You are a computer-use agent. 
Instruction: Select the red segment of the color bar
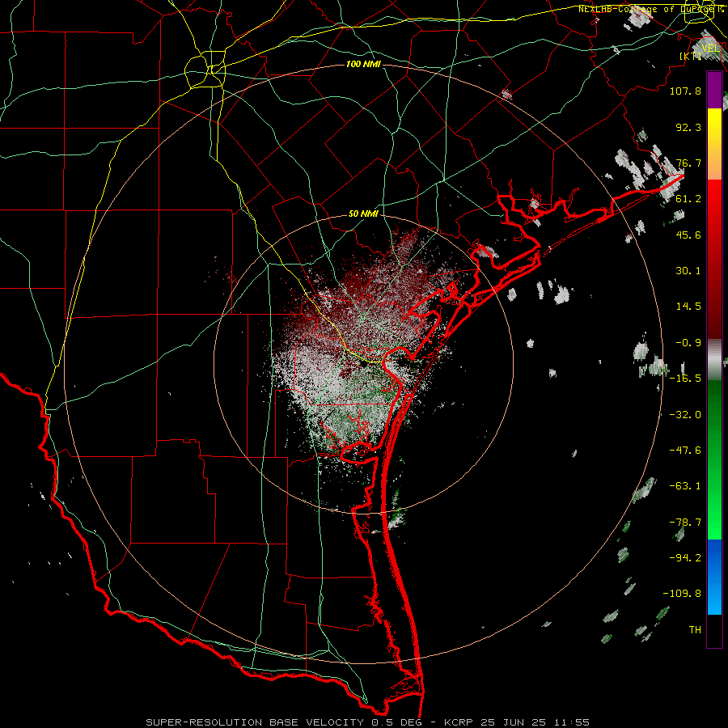714,259
